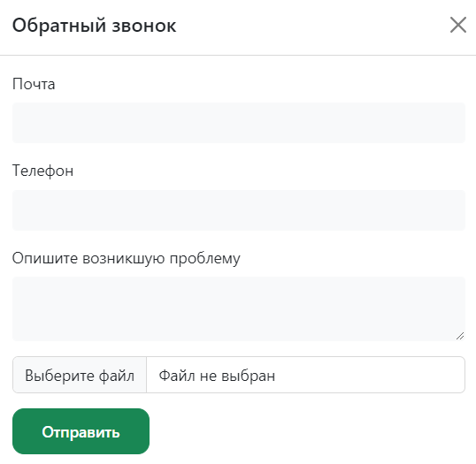
Task: Place the cursor in the email field under Почта
Action: point(239,123)
